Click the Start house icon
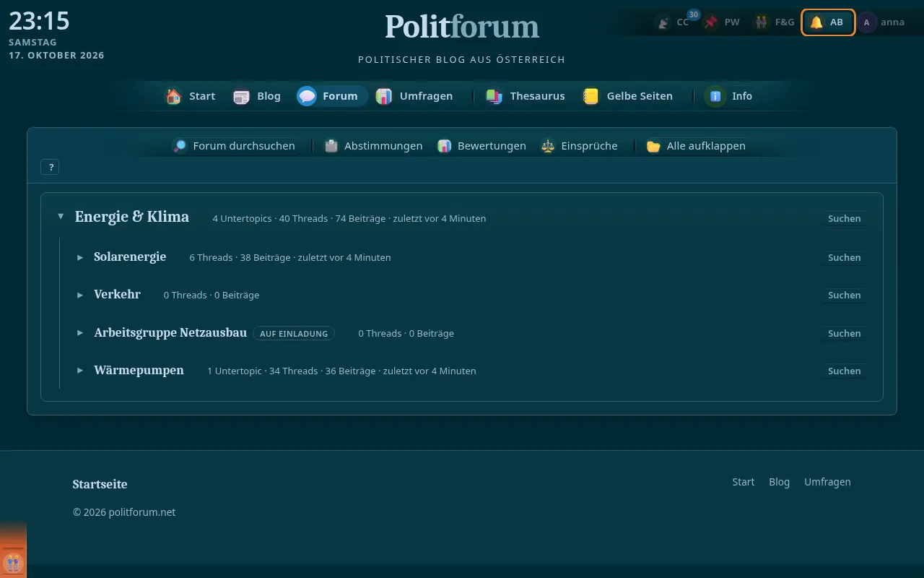This screenshot has width=924, height=578. [x=173, y=96]
